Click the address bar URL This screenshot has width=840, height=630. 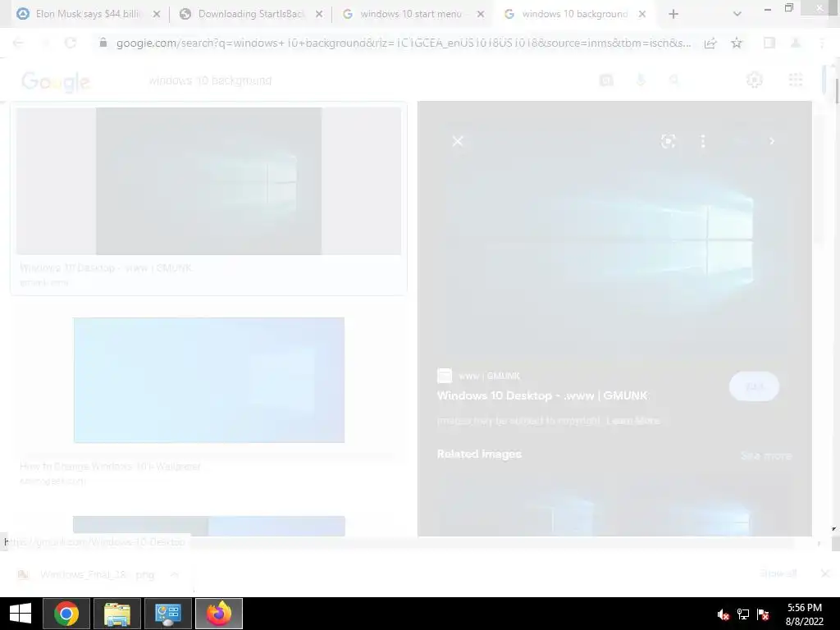click(x=404, y=43)
